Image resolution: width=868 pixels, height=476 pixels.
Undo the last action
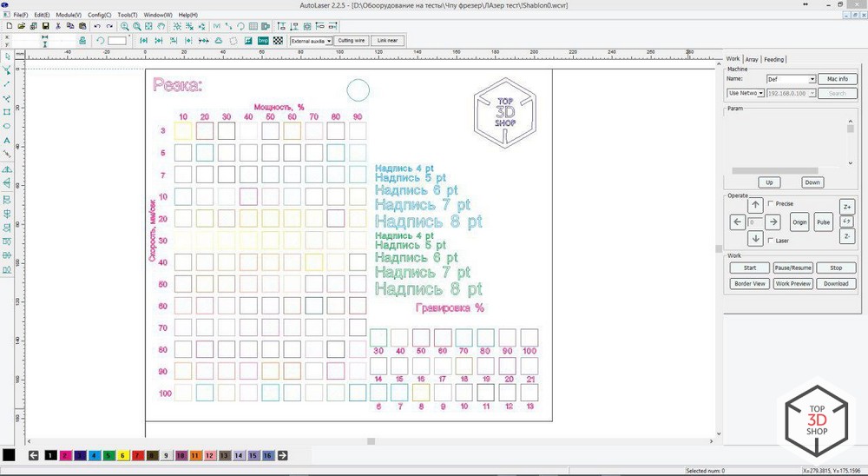[97, 26]
